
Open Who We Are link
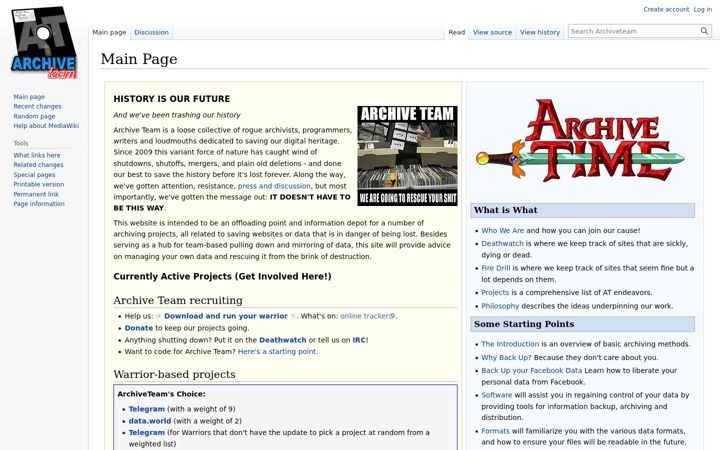pos(502,231)
